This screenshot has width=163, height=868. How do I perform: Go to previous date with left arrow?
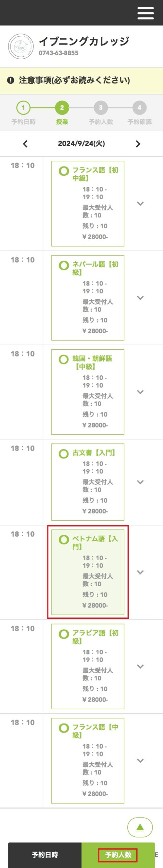25,144
